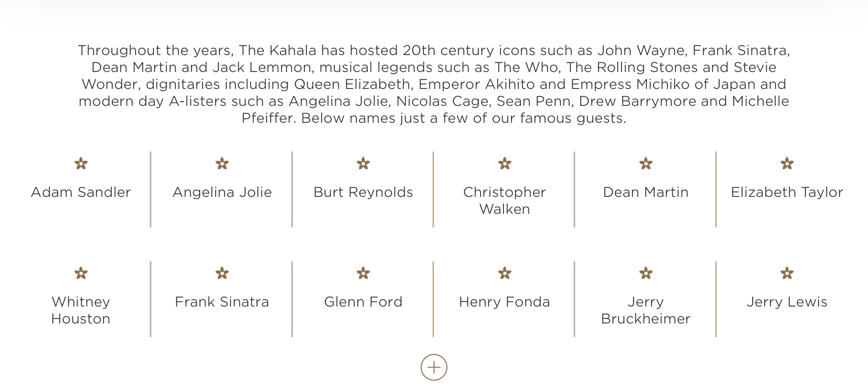Click the flower icon above Elizabeth Taylor
868x384 pixels.
coord(787,163)
